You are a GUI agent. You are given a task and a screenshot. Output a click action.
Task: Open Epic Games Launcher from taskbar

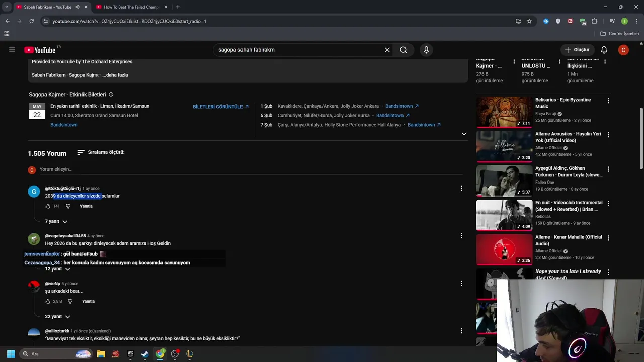click(130, 354)
